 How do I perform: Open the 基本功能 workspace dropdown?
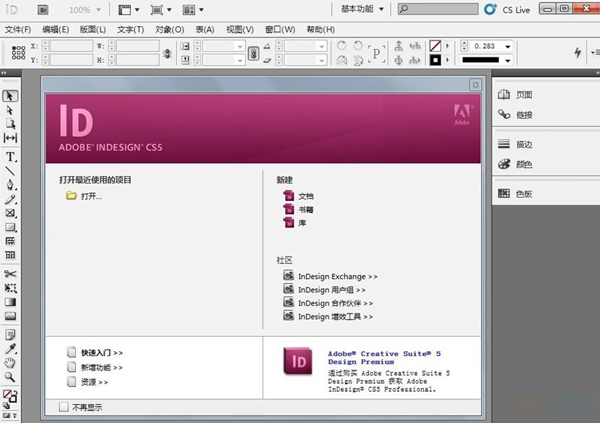click(x=362, y=9)
